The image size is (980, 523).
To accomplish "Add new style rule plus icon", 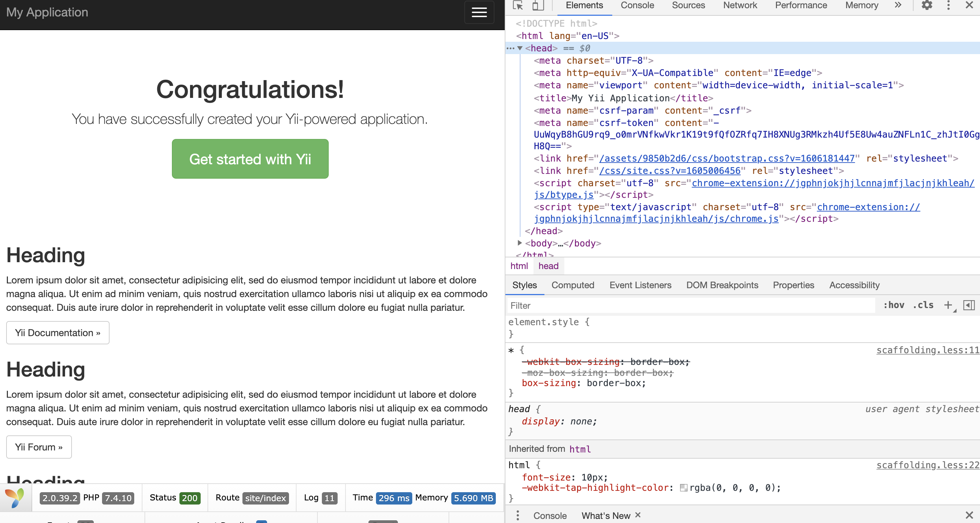I will pos(948,305).
